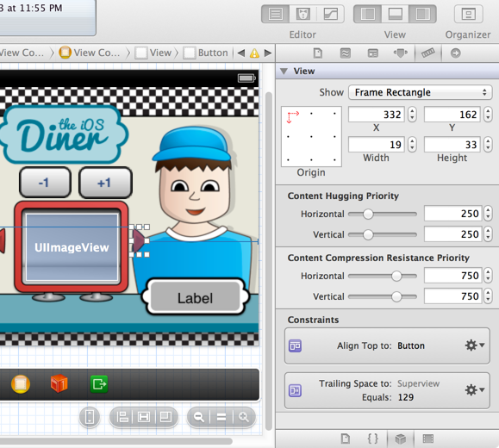
Task: Open the Size inspector ruler tab
Action: [x=428, y=53]
